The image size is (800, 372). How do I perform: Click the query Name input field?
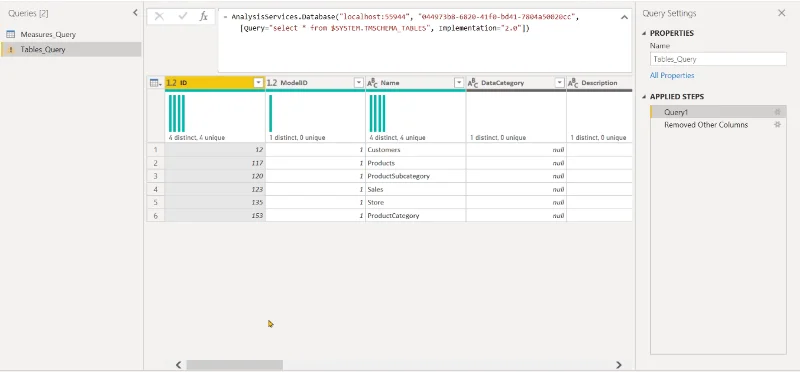(718, 59)
